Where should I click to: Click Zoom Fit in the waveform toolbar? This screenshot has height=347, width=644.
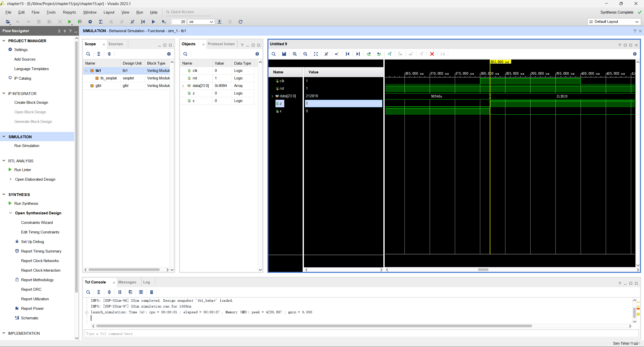pos(316,54)
